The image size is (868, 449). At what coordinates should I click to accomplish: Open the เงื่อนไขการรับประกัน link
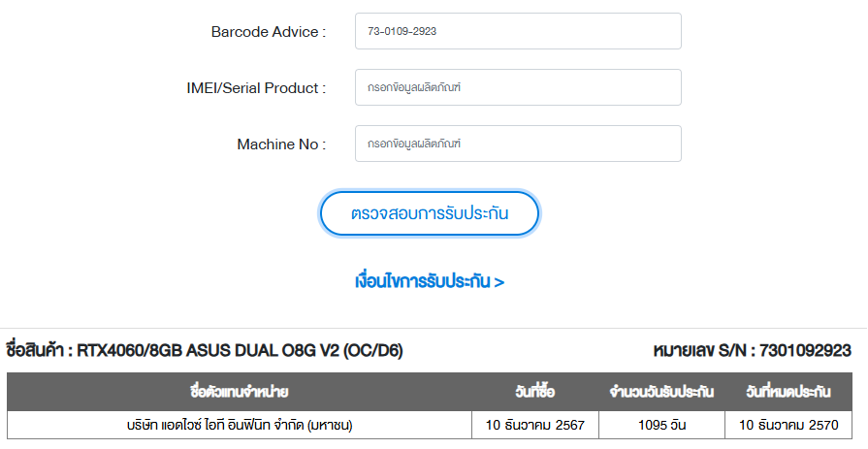429,282
